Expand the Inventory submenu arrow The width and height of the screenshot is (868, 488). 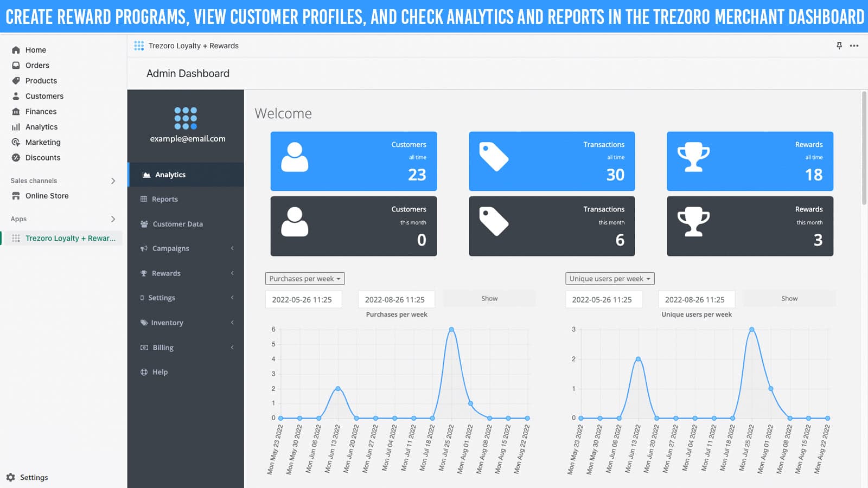pos(232,323)
